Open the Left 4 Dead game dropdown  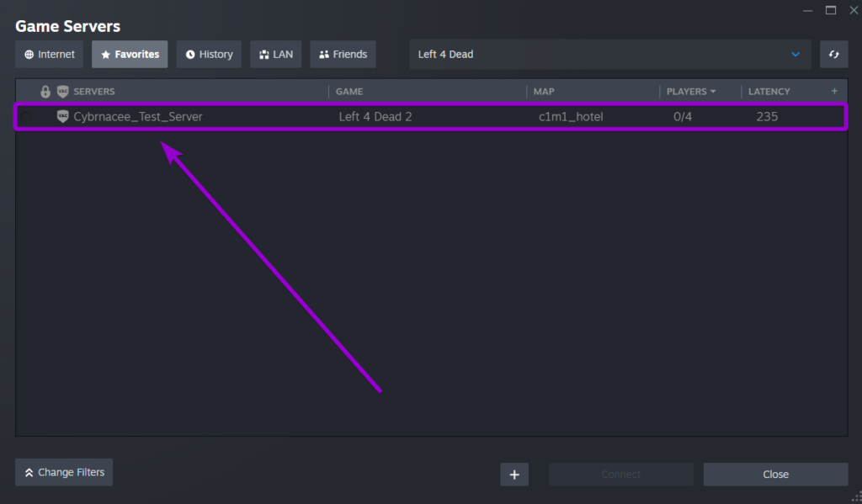[605, 54]
